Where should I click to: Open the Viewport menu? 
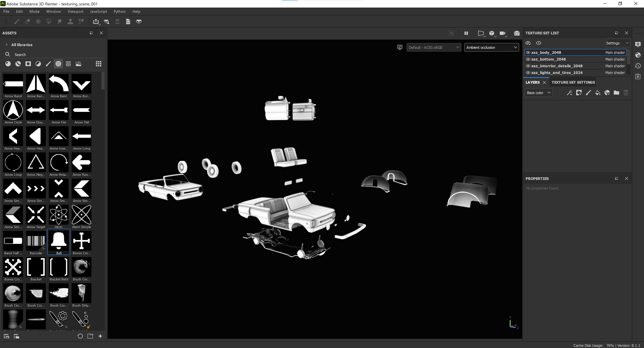[75, 12]
